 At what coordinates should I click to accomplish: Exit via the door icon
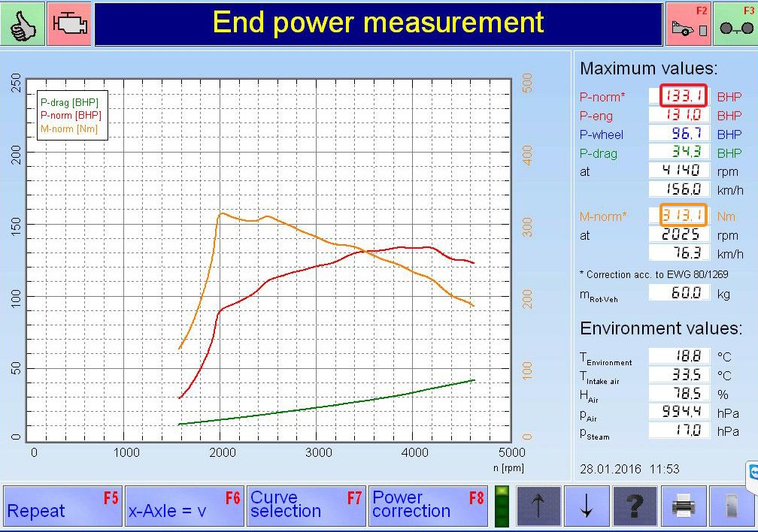click(731, 506)
